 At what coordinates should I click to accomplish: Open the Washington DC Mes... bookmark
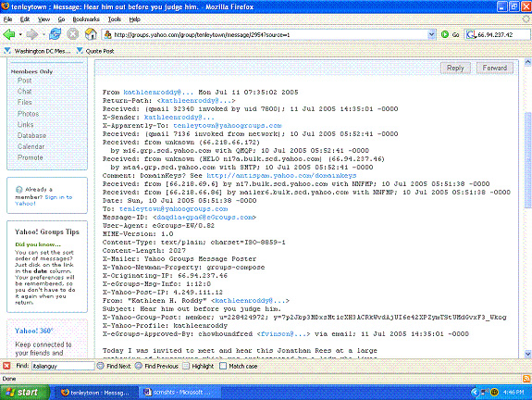pyautogui.click(x=38, y=51)
